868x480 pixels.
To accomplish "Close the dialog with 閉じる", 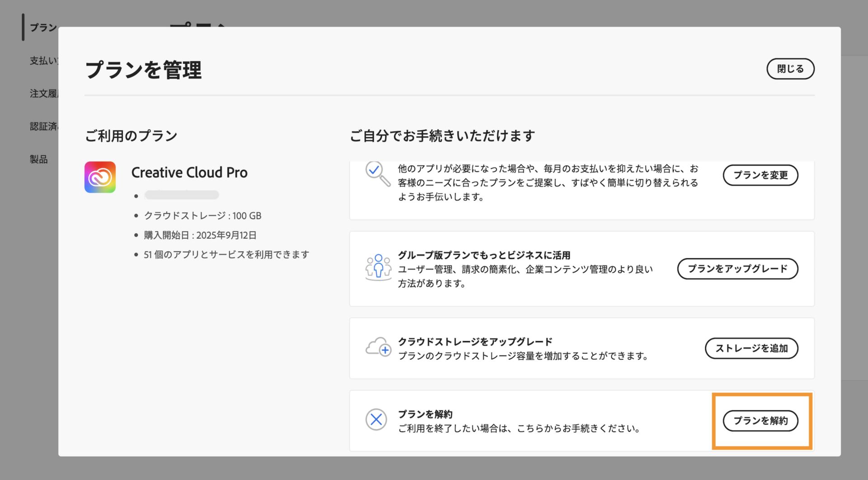I will pos(790,68).
